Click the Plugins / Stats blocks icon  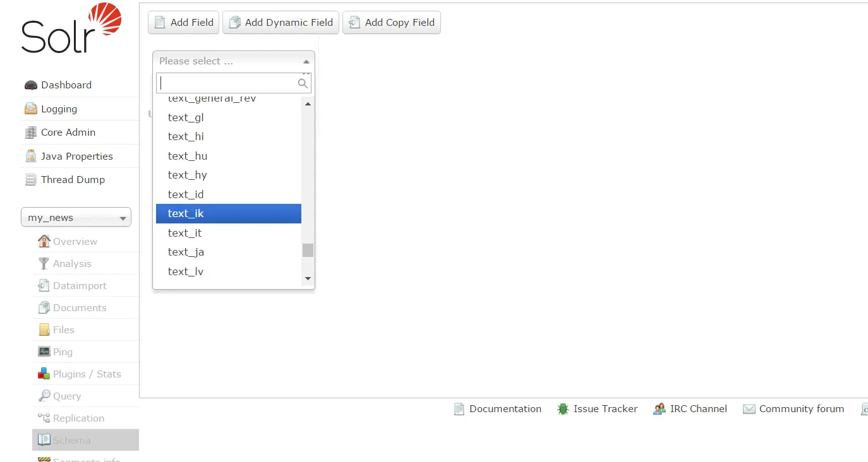[x=44, y=374]
